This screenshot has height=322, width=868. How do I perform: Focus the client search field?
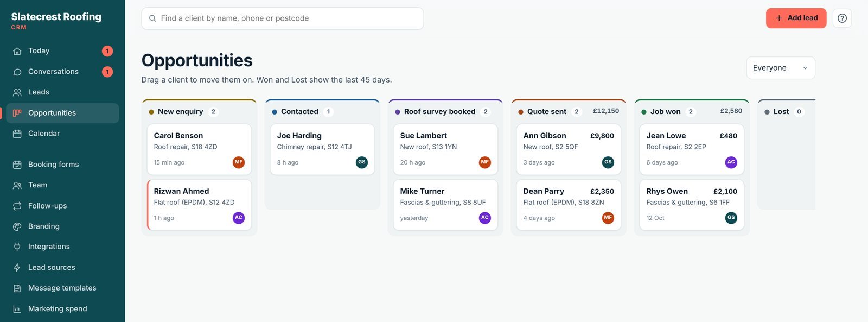tap(282, 18)
